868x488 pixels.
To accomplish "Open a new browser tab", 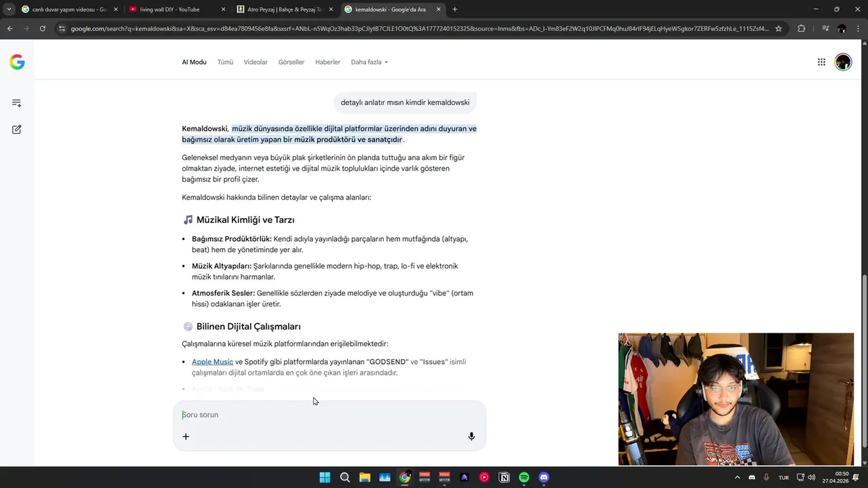I will pyautogui.click(x=455, y=9).
